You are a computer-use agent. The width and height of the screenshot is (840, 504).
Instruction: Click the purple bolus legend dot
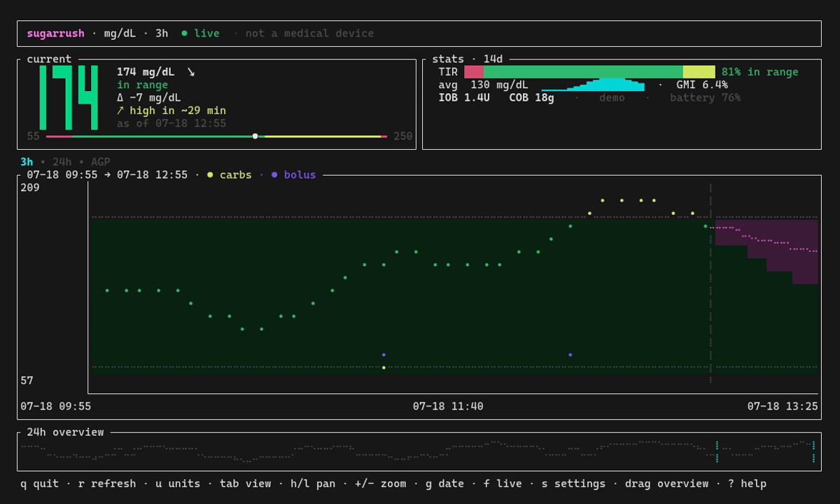pyautogui.click(x=274, y=175)
